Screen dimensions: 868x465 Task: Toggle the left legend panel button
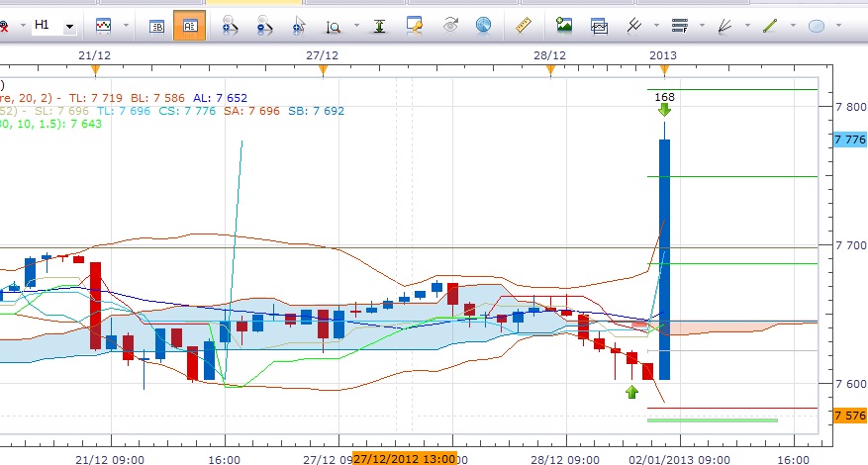(157, 26)
